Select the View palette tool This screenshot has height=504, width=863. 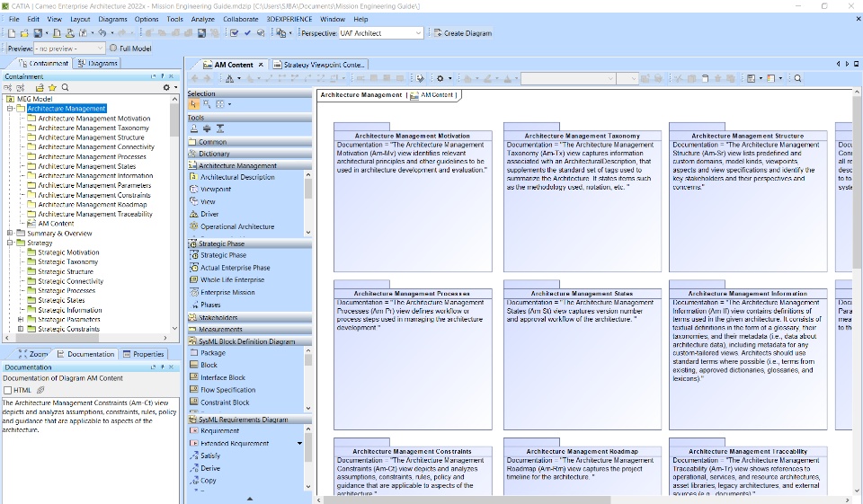tap(208, 202)
